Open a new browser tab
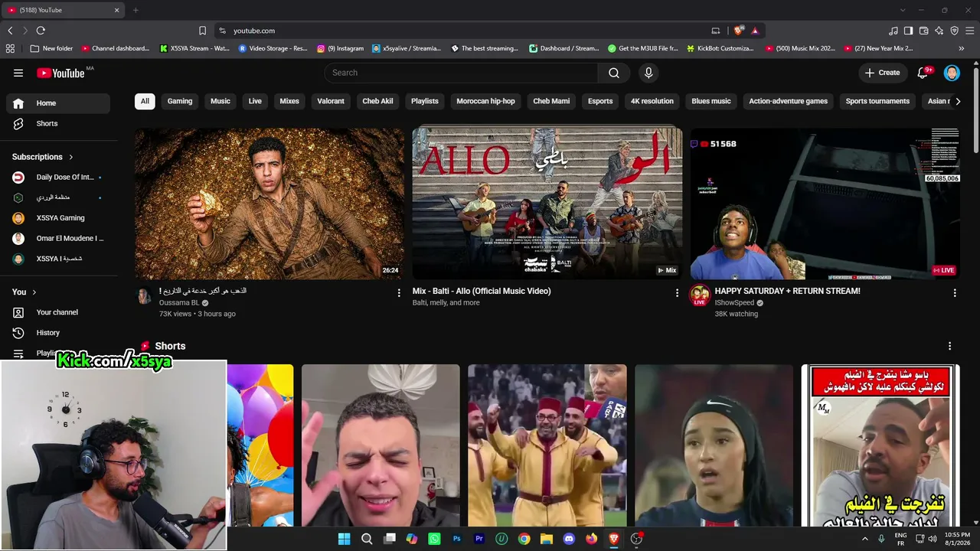This screenshot has width=980, height=551. [x=136, y=10]
